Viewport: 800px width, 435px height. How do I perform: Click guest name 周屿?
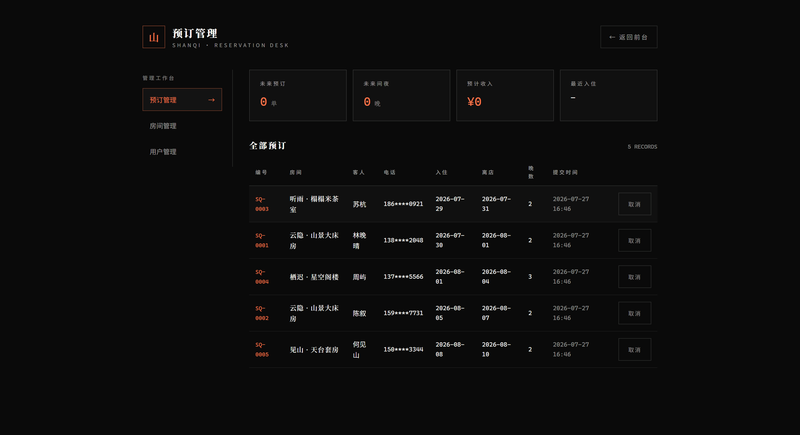click(x=359, y=277)
